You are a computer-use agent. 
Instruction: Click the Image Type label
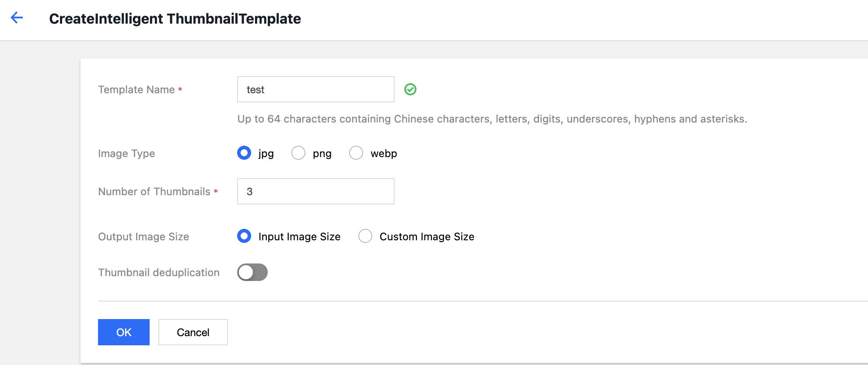(126, 154)
